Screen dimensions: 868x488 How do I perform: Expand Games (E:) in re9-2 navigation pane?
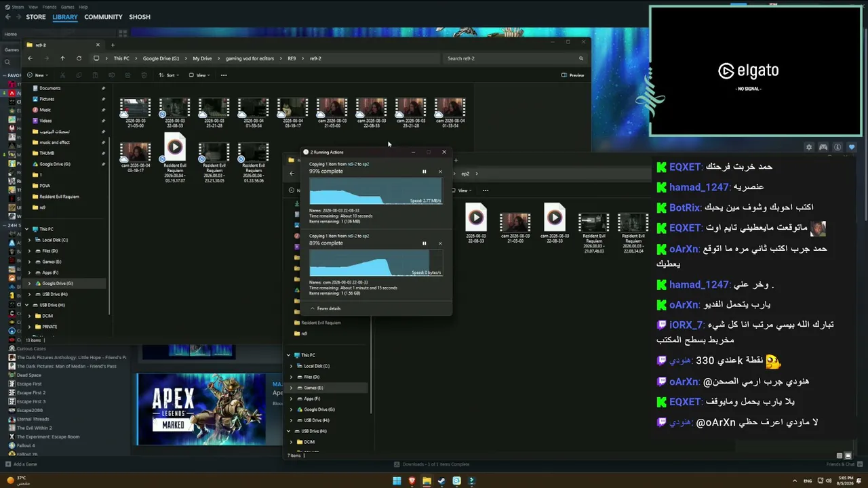tap(29, 262)
